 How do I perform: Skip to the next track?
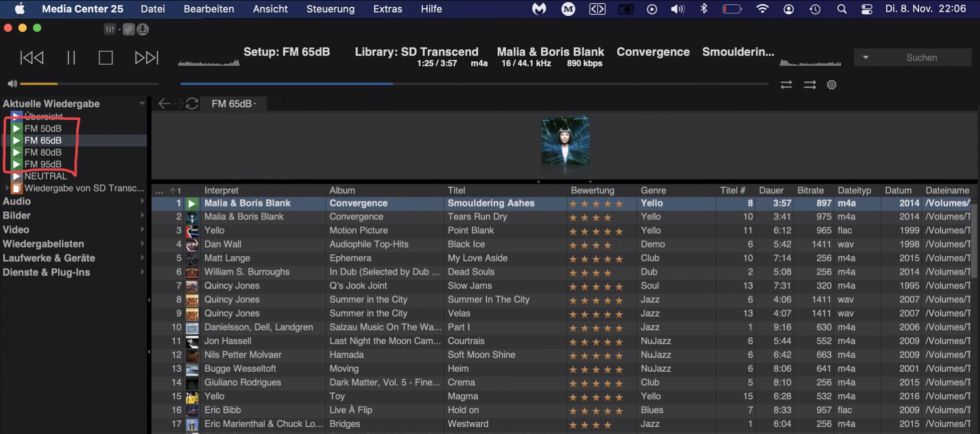[146, 57]
